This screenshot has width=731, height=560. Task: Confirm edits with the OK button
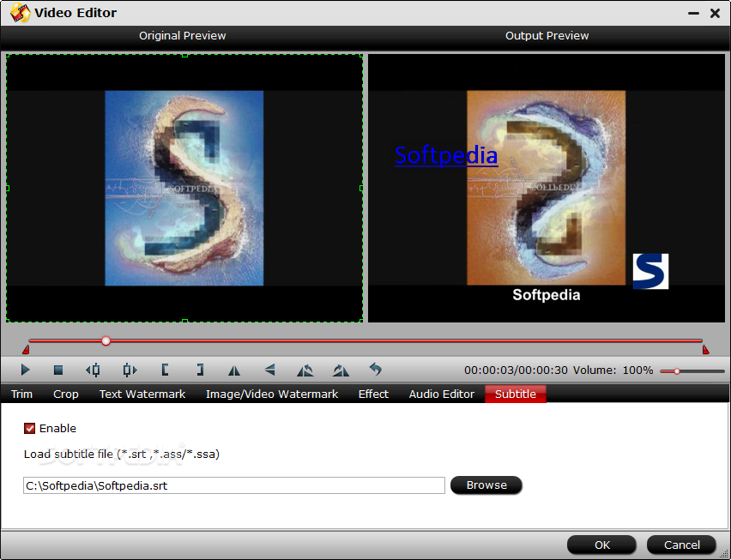(x=601, y=545)
